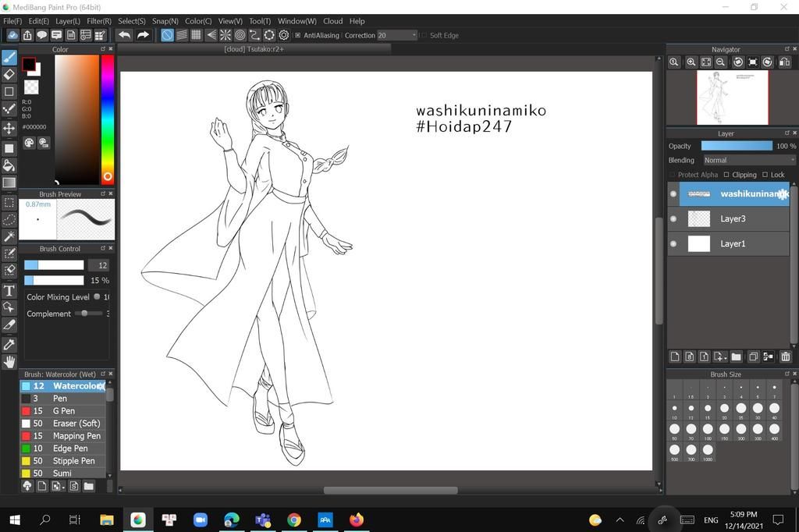Viewport: 799px width, 532px height.
Task: Hide Layer1 visibility
Action: click(673, 243)
